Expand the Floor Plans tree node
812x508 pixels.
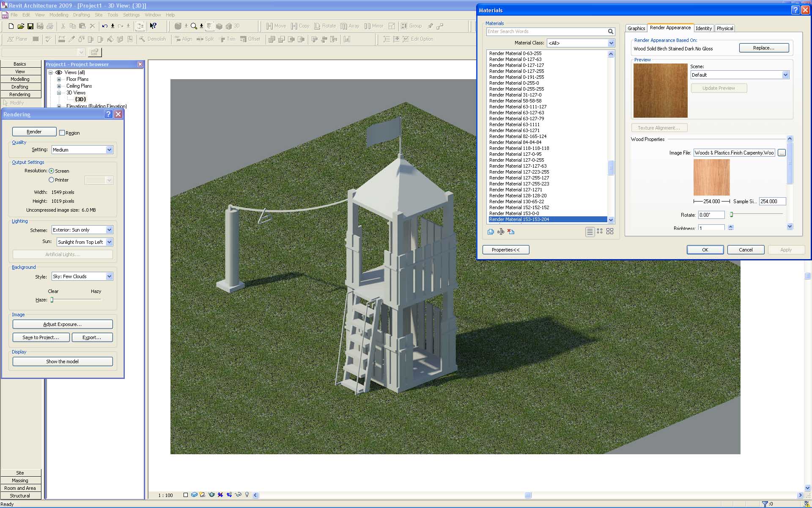click(59, 80)
